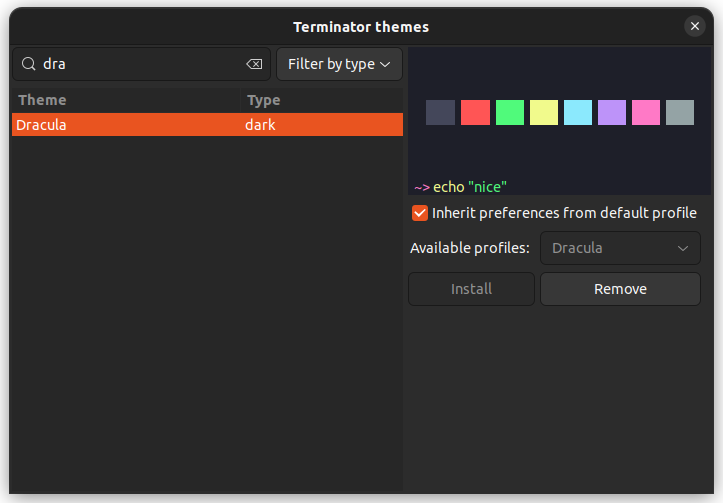Click the red color swatch
Screen dimensions: 723x503
coord(475,112)
